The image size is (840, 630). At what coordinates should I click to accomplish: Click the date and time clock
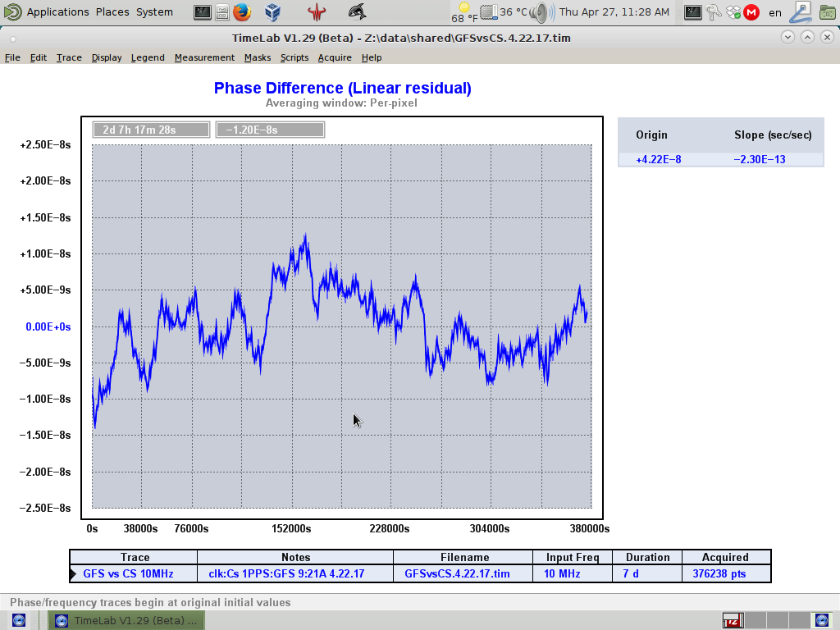(x=614, y=12)
